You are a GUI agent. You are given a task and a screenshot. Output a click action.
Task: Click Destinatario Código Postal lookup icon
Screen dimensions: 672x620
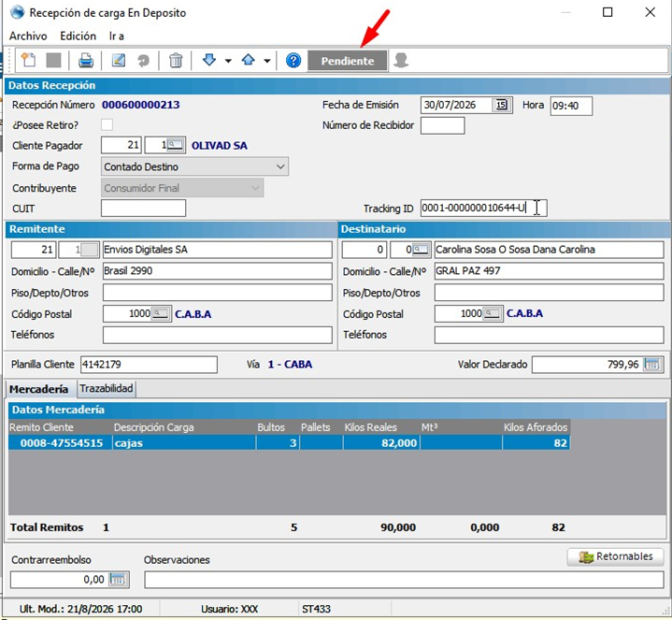493,313
